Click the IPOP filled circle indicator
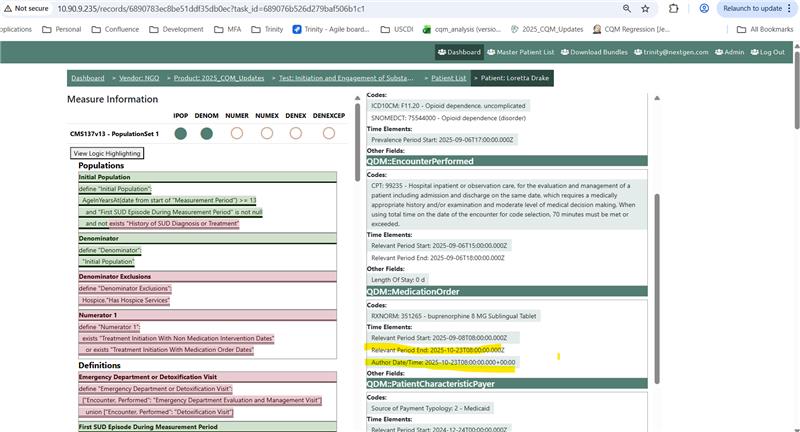 click(x=180, y=132)
